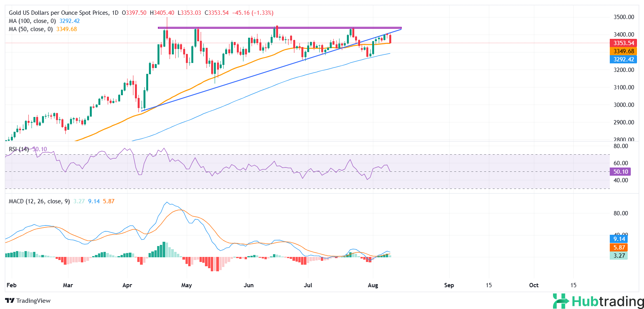
Task: Click the orange 3349.68 MA price tag
Action: 623,51
